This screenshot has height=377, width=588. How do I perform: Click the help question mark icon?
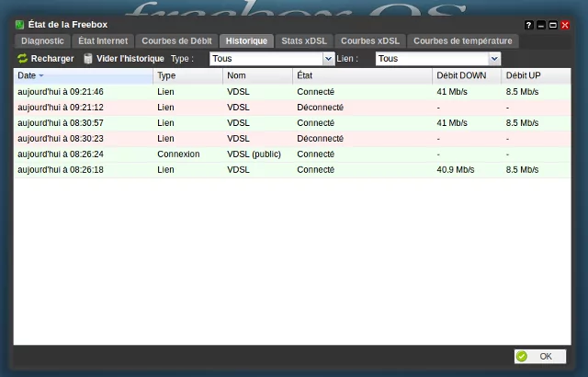point(529,25)
